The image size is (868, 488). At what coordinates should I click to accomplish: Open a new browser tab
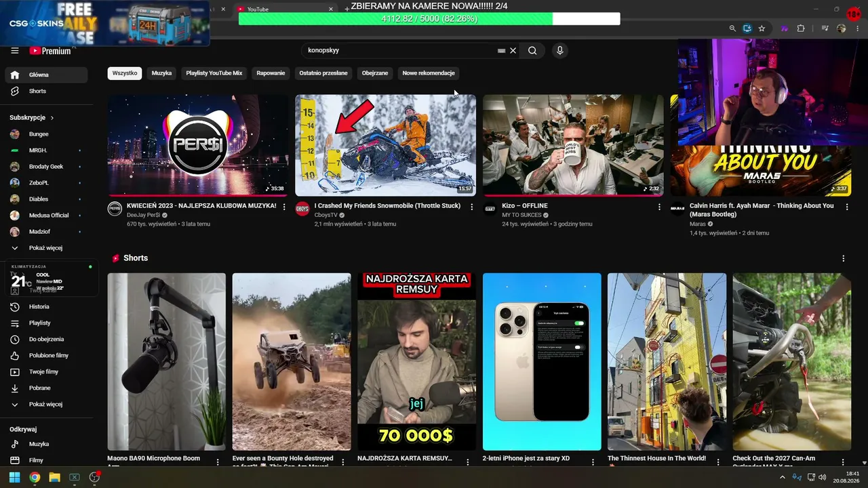pos(347,9)
